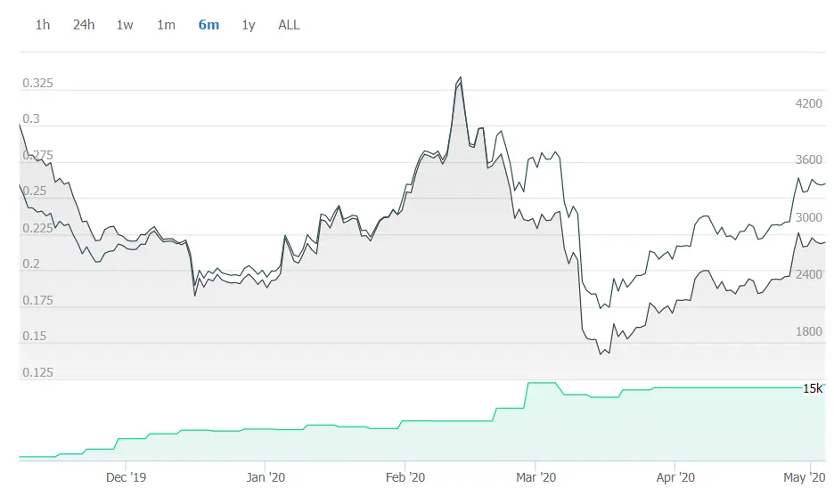The width and height of the screenshot is (834, 504).
Task: Switch chart to 1y range
Action: [249, 25]
